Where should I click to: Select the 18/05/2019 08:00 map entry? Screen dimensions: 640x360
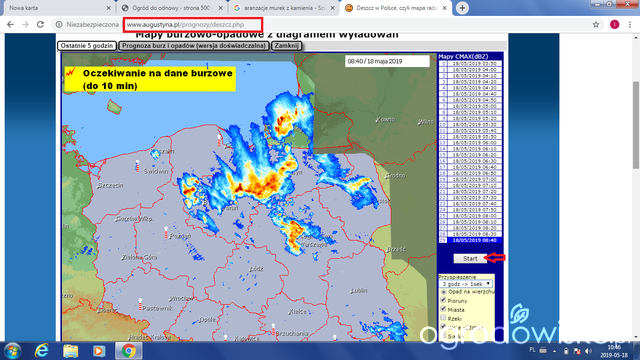point(470,216)
